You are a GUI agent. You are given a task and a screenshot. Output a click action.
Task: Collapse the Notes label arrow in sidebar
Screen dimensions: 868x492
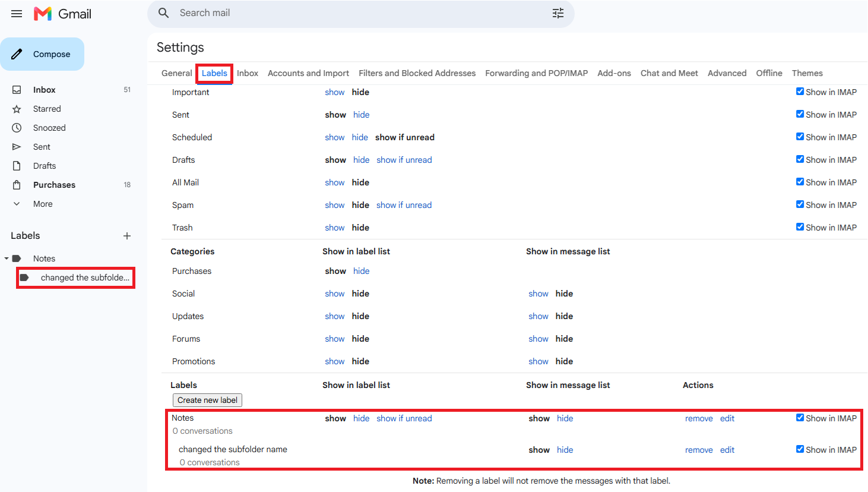(7, 258)
